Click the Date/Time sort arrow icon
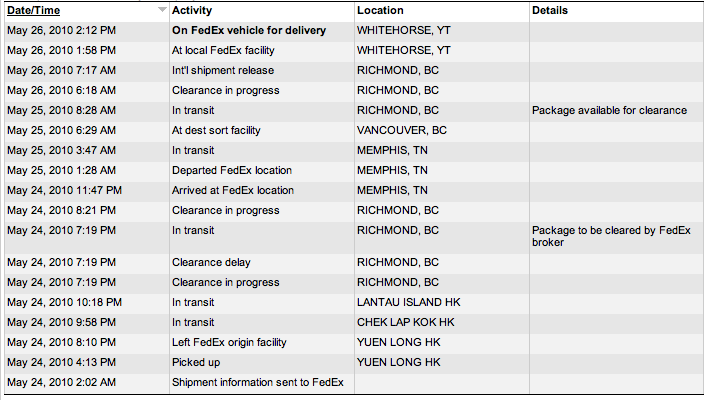The height and width of the screenshot is (400, 709). 162,9
